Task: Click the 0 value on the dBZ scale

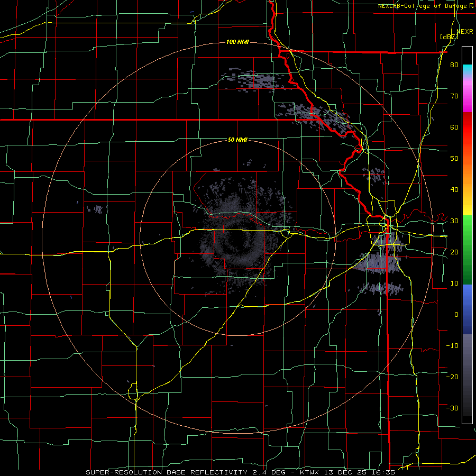Action: point(456,315)
